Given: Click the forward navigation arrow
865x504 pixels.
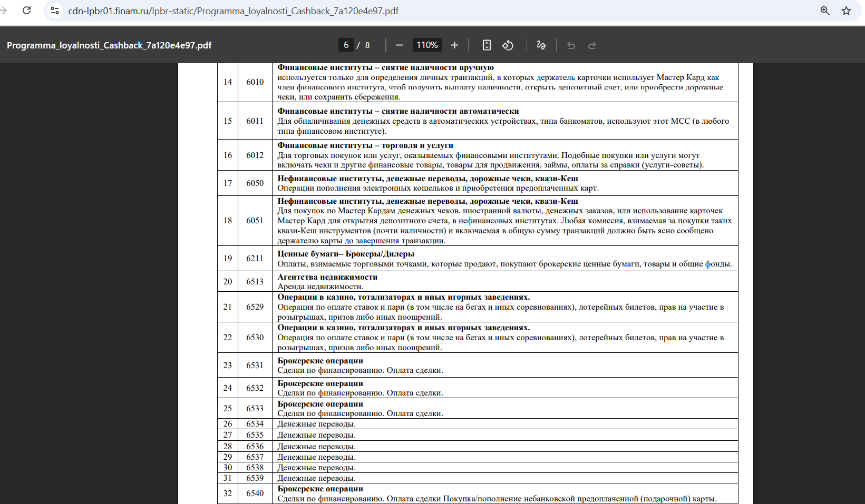Looking at the screenshot, I should [4, 11].
